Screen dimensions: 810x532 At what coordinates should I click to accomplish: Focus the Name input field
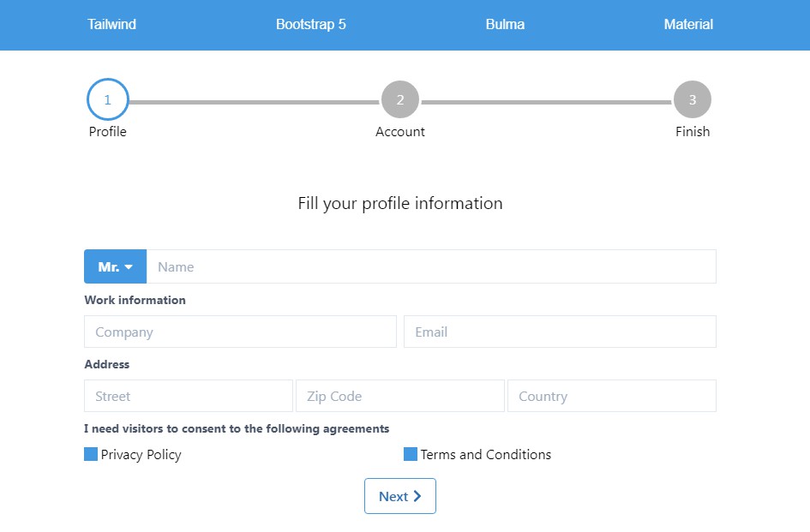(430, 267)
